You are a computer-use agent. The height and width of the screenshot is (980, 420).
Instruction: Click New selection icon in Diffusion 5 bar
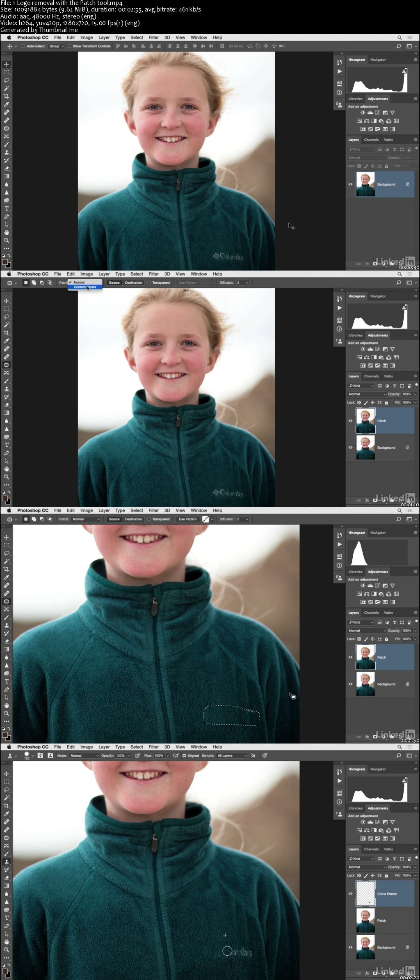pos(26,282)
